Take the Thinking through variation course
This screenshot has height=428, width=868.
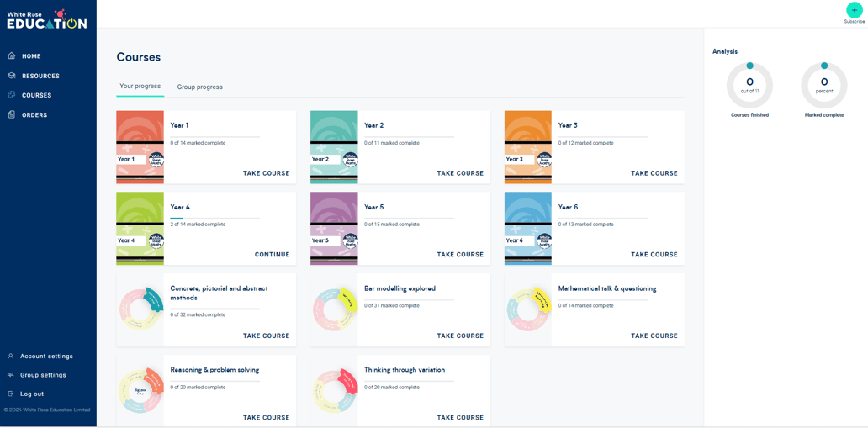(460, 417)
